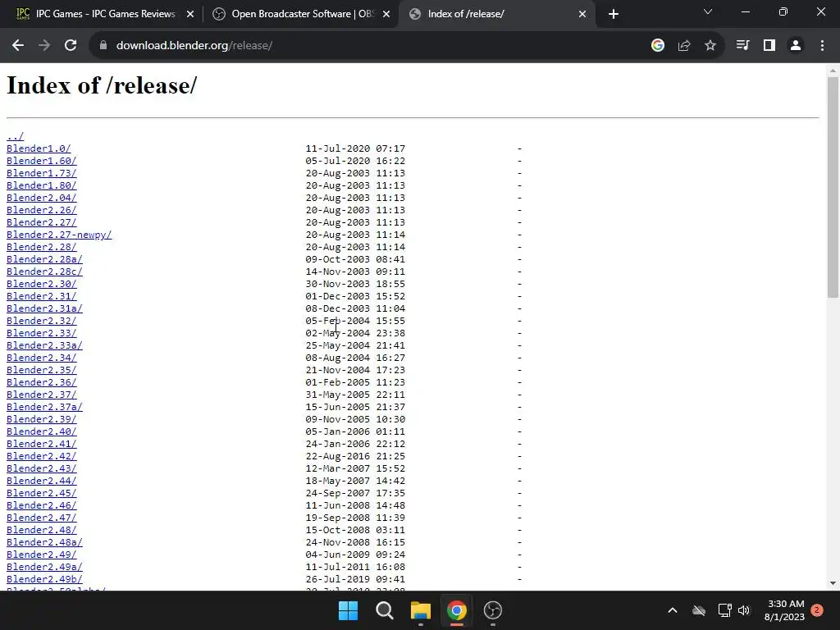
Task: Open the Blender2.27-newpy/ link
Action: pos(59,235)
